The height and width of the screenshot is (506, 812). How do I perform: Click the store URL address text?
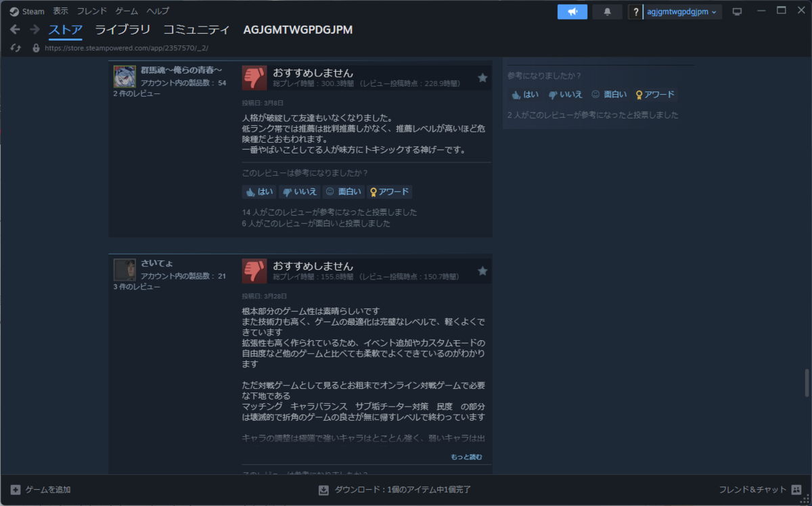click(x=127, y=48)
